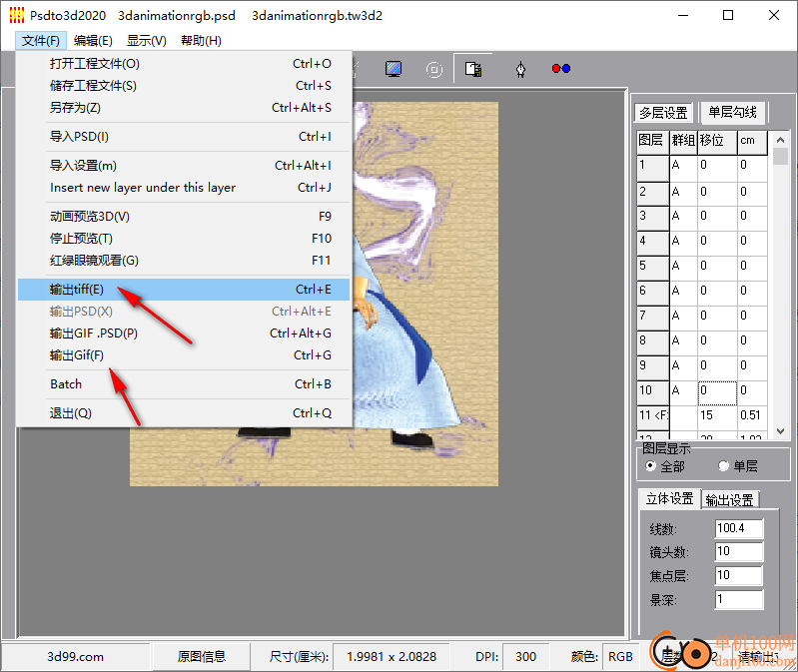
Task: Select the layer copy toolbar icon
Action: point(474,69)
